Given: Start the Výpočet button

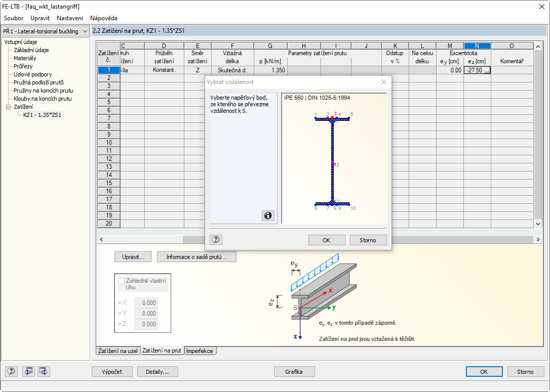Looking at the screenshot, I should (112, 372).
